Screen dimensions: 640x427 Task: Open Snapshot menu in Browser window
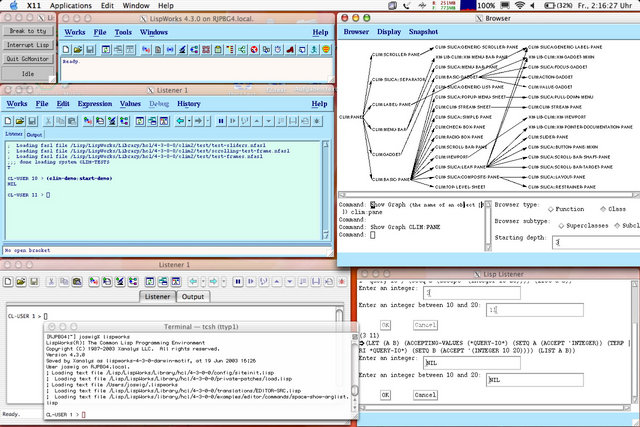423,31
